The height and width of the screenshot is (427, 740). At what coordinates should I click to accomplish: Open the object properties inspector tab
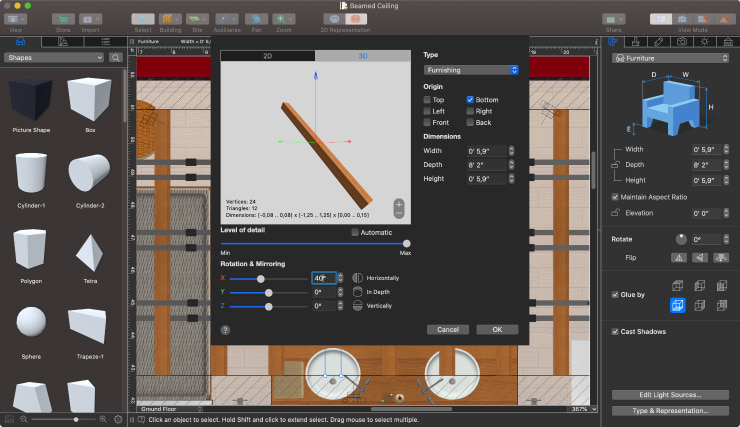(613, 42)
